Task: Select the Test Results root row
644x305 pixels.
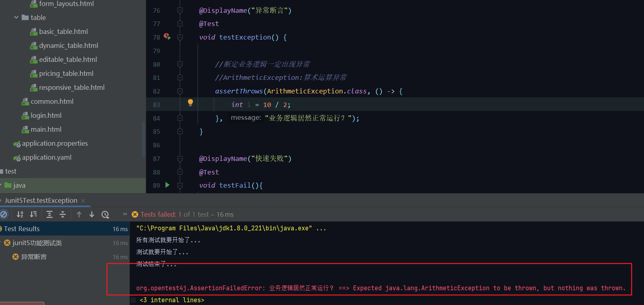Action: tap(65, 229)
